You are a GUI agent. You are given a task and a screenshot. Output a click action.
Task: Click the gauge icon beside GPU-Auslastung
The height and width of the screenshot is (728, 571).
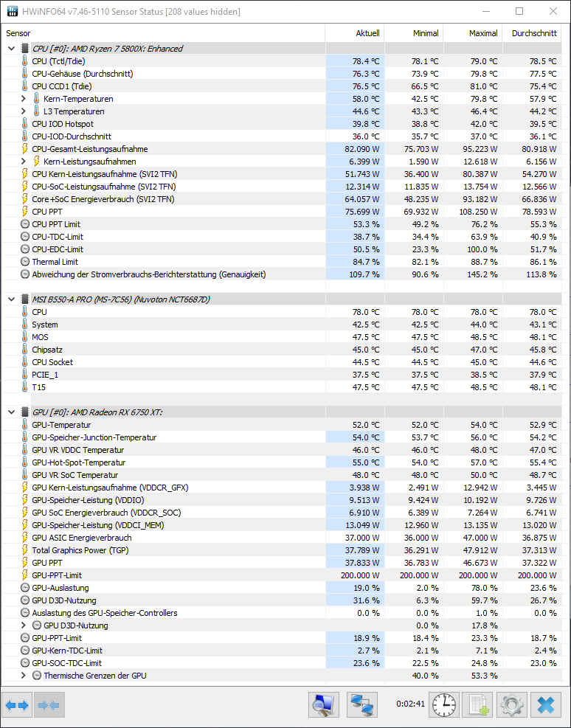pos(25,587)
